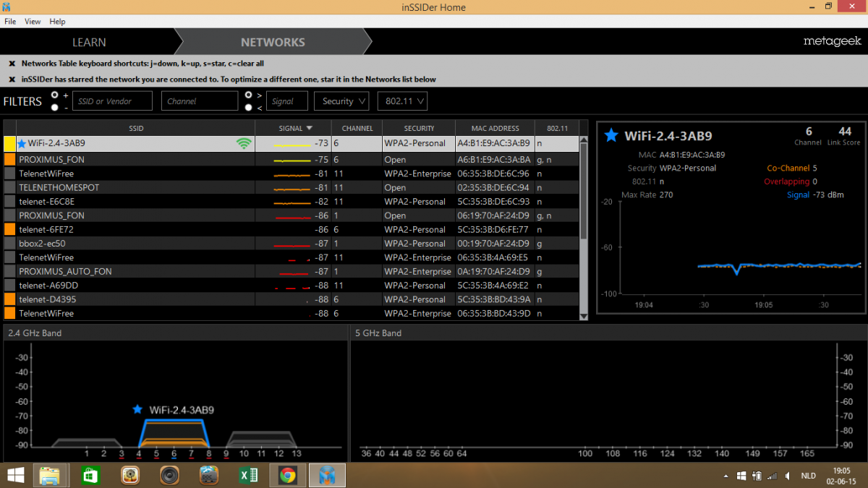Select the telenet-E6C8E network row
Image resolution: width=868 pixels, height=488 pixels.
tap(292, 202)
